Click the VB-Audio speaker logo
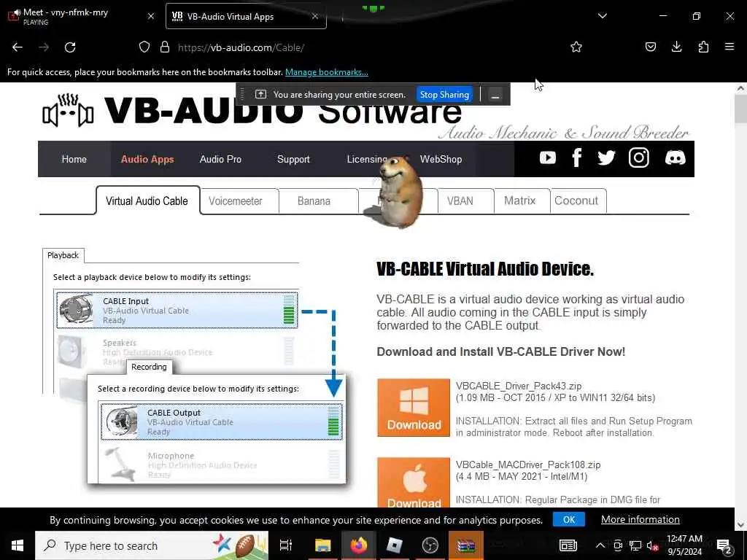The width and height of the screenshot is (747, 560). [x=68, y=111]
